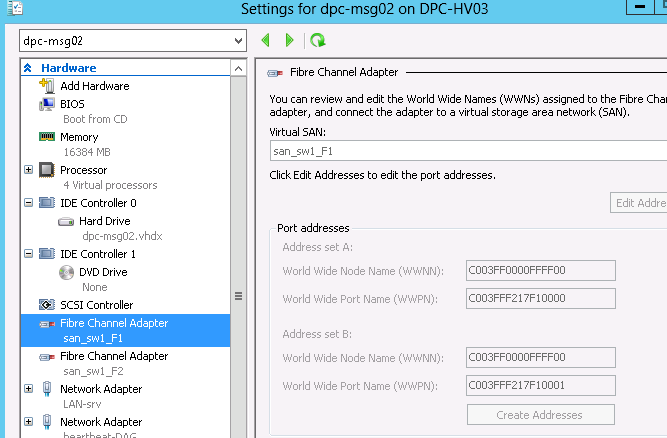Click the 4 Virtual processors text
667x438 pixels.
110,185
